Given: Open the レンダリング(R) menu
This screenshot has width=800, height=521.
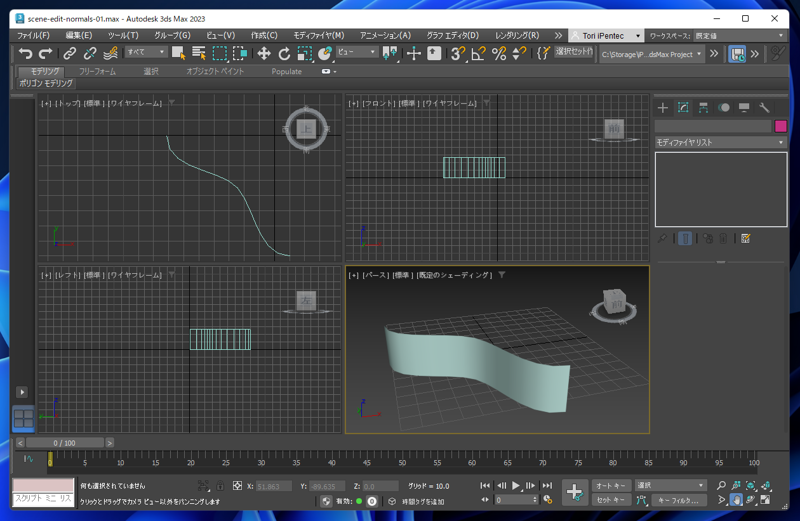Looking at the screenshot, I should (x=517, y=36).
